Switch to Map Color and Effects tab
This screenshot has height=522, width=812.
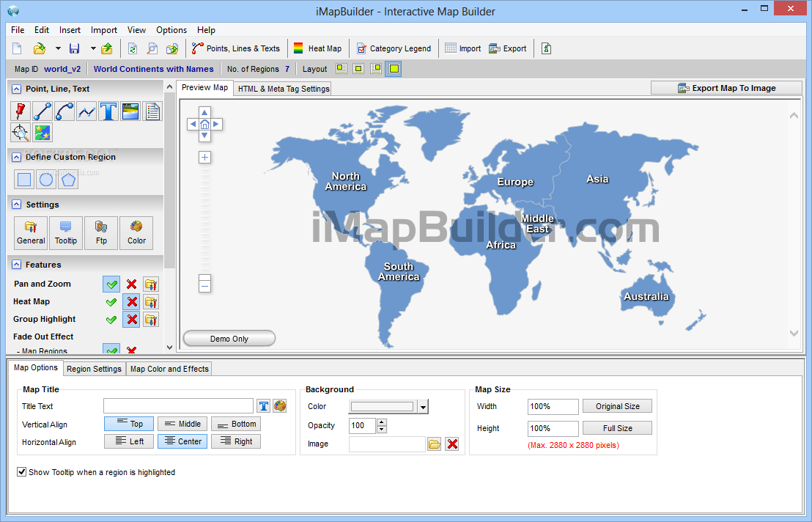pos(169,369)
